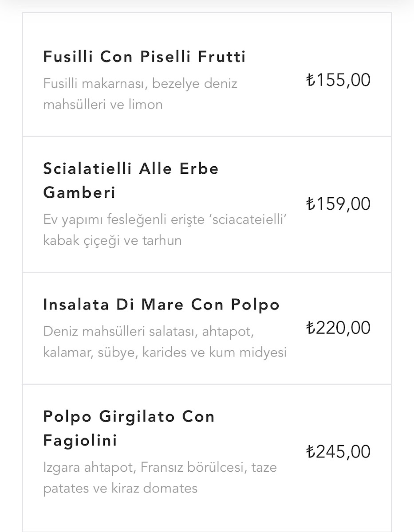414x532 pixels.
Task: Click lira symbol beside 220,00
Action: pyautogui.click(x=311, y=328)
